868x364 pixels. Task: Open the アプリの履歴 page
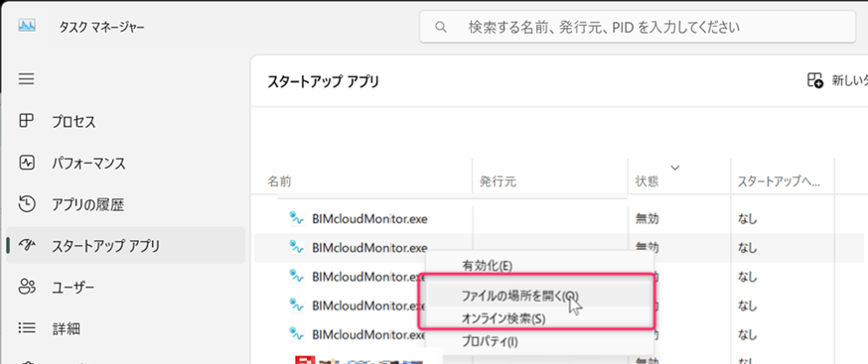tap(126, 204)
